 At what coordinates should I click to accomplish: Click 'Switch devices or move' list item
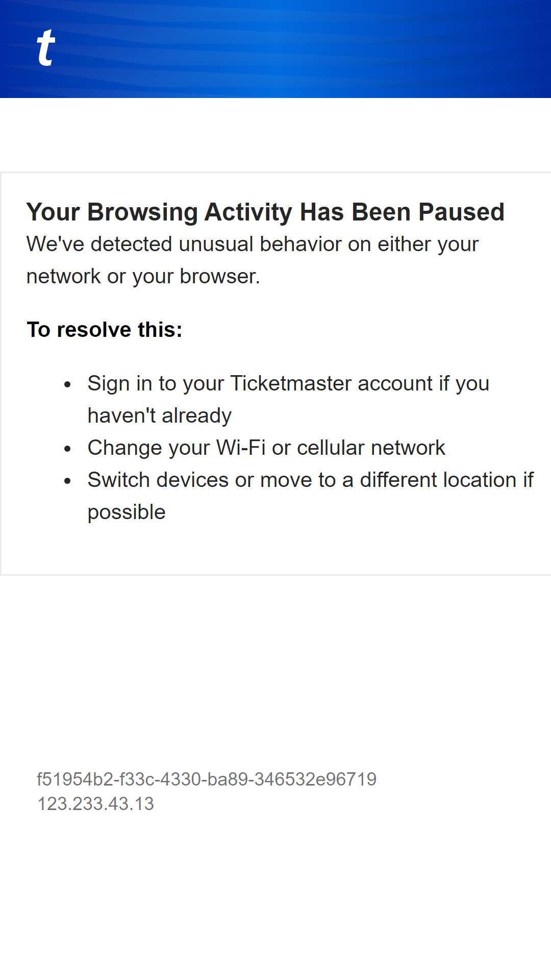coord(310,496)
